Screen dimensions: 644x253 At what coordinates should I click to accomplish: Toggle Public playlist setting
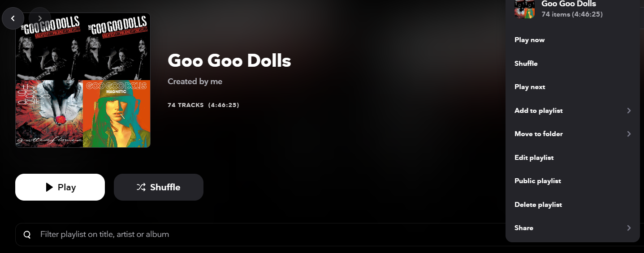[x=538, y=181]
